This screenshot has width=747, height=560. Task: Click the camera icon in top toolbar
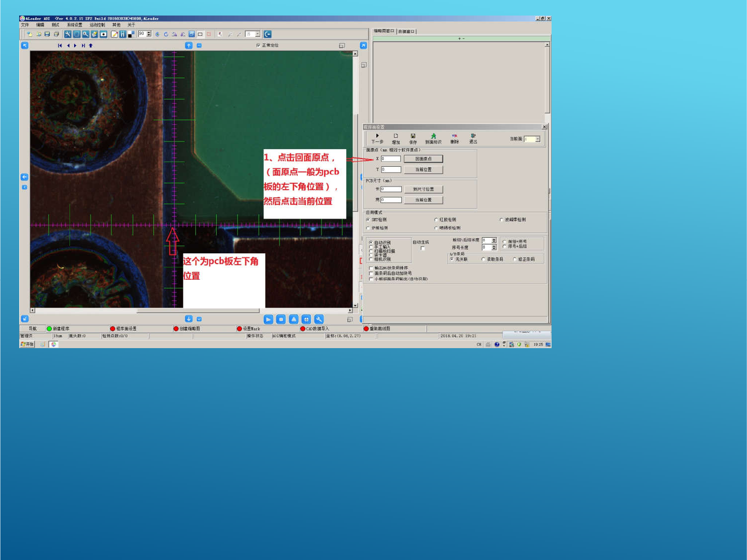(103, 34)
